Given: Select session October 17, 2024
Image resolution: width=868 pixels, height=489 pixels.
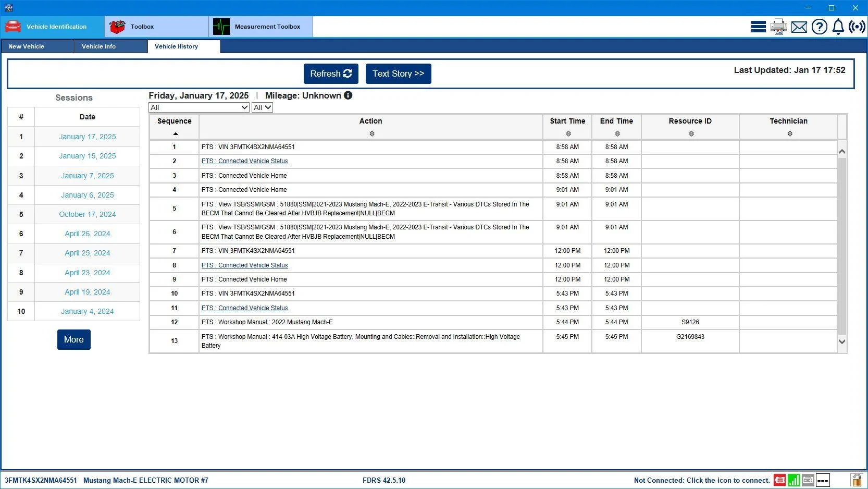Looking at the screenshot, I should click(x=88, y=214).
